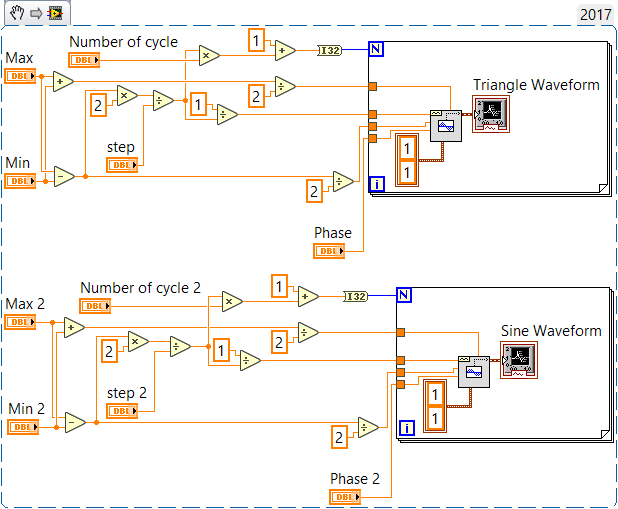The width and height of the screenshot is (618, 509).
Task: Click Divide node above Phase 2 label
Action: [x=368, y=427]
